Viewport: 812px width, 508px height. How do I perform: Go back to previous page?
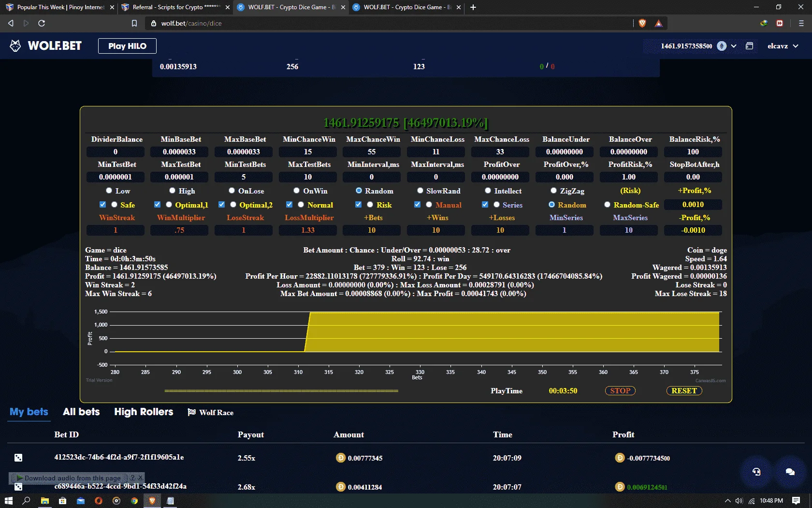pyautogui.click(x=11, y=23)
